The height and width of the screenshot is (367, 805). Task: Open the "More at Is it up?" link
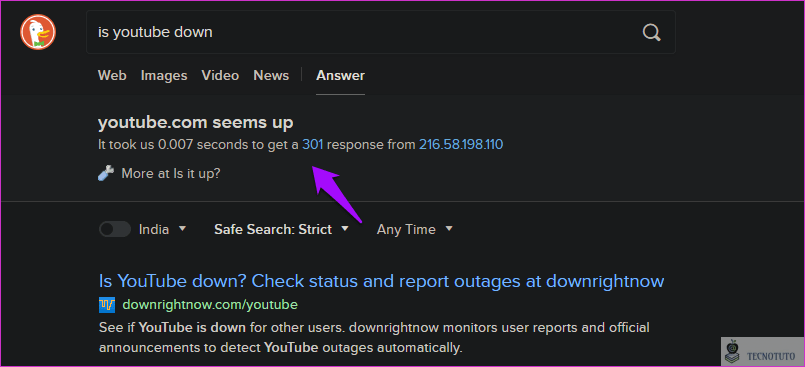[170, 173]
